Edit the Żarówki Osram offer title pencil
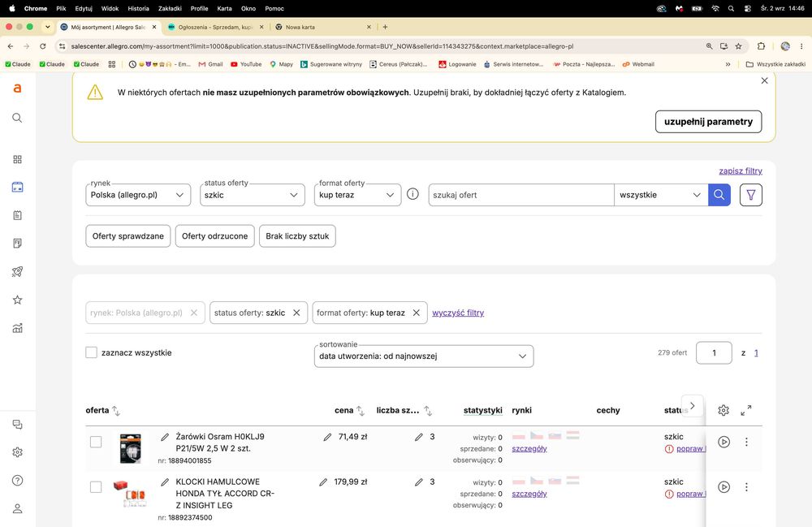 click(x=165, y=437)
